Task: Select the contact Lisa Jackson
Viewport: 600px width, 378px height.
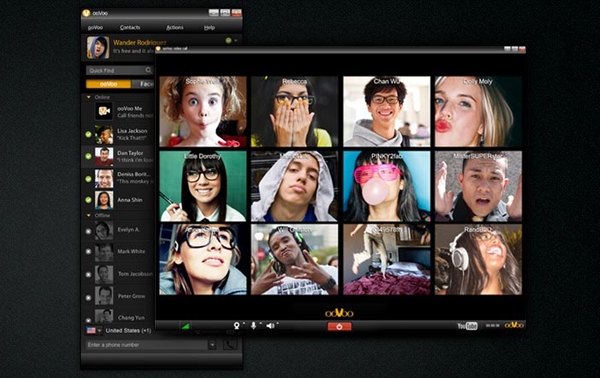Action: [118, 134]
